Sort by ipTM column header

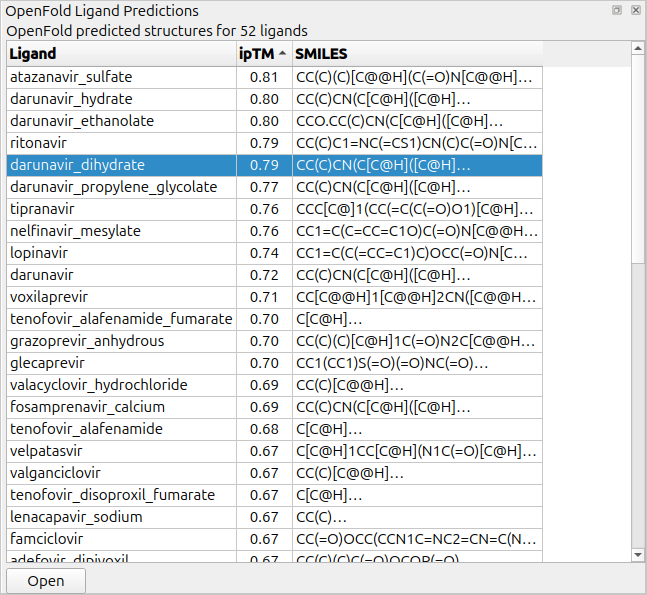click(264, 54)
